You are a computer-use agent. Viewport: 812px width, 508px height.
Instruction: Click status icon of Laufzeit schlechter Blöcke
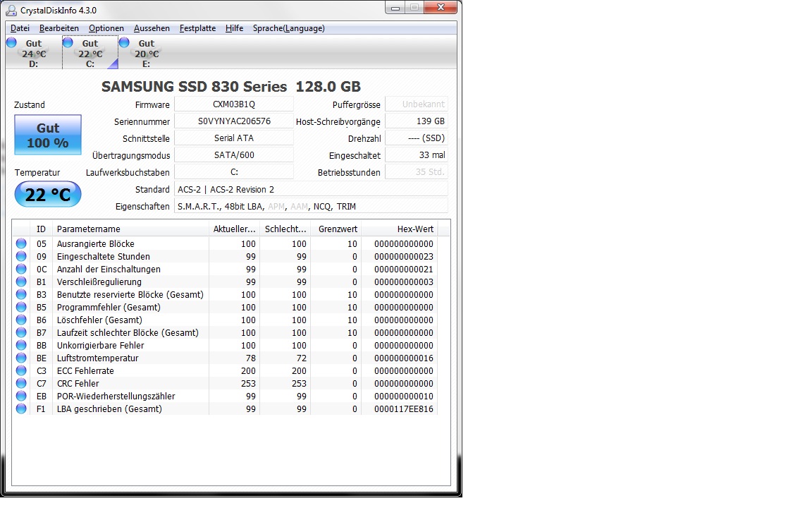[21, 332]
